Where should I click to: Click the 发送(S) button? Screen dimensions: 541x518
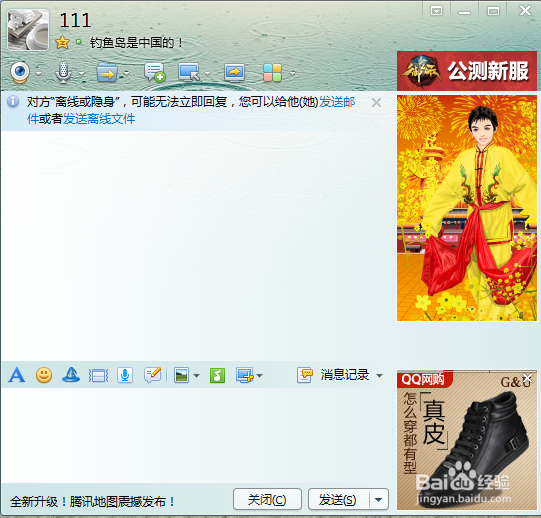pyautogui.click(x=338, y=499)
